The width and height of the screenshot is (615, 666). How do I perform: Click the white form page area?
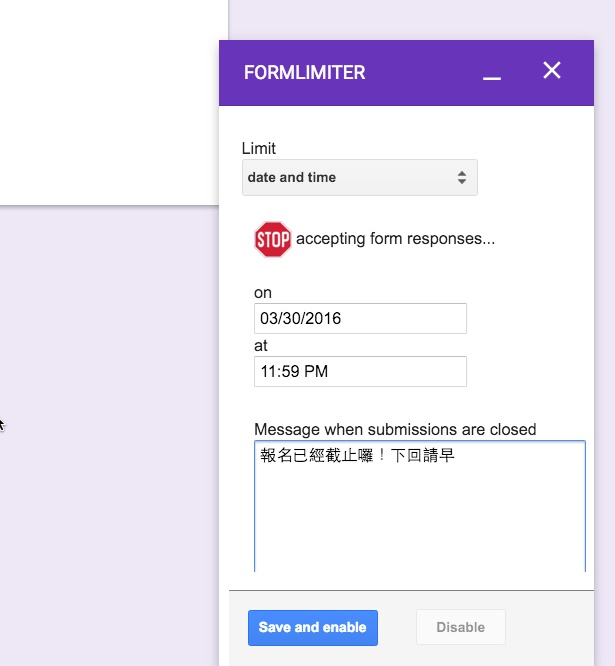pos(110,100)
